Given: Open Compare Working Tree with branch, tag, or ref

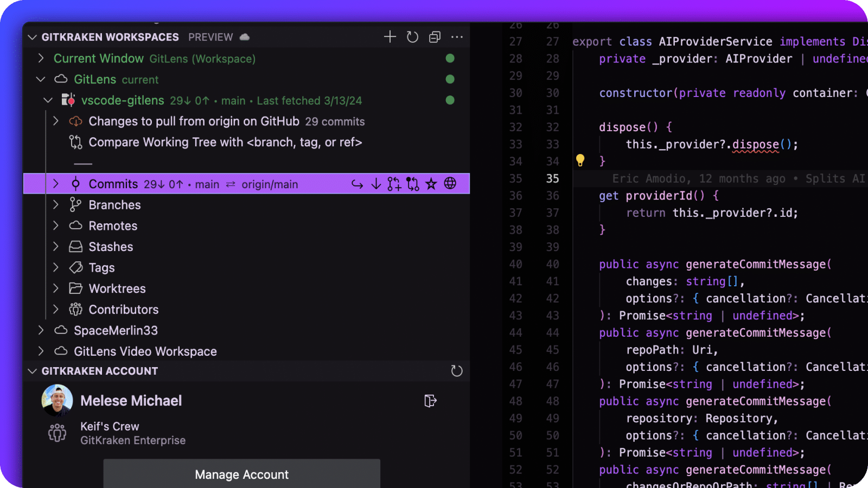Looking at the screenshot, I should pyautogui.click(x=226, y=142).
